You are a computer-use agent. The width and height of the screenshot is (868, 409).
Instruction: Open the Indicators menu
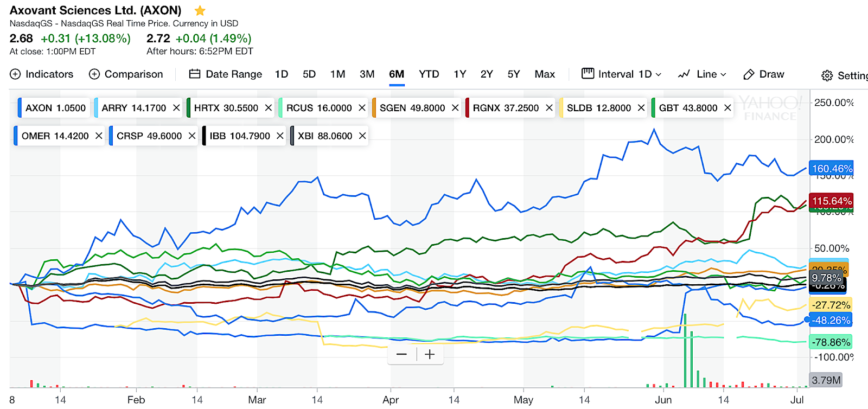coord(42,74)
